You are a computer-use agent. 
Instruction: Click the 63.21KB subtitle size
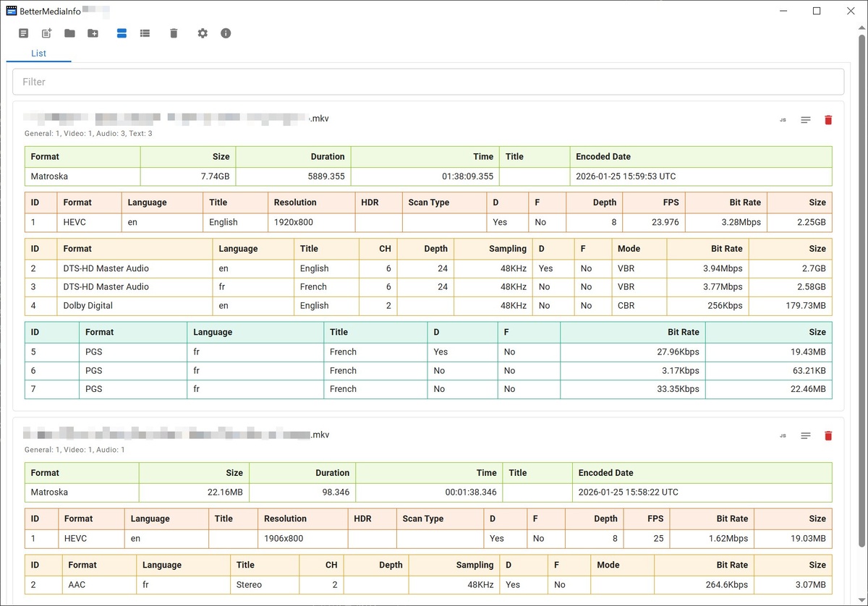tap(769, 370)
